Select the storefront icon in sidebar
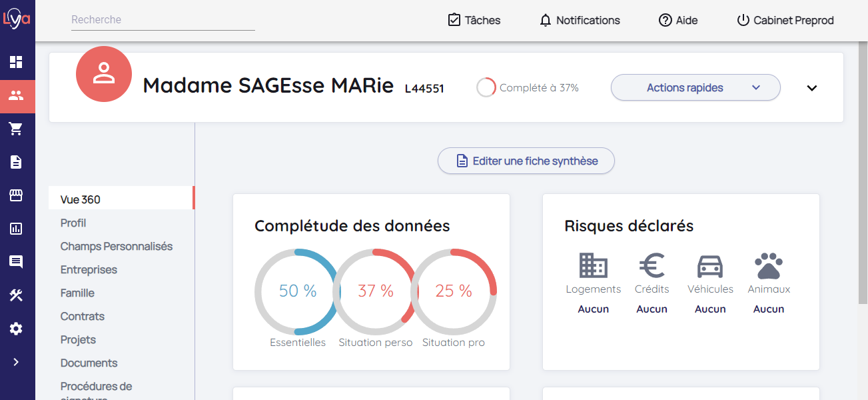 pyautogui.click(x=16, y=195)
